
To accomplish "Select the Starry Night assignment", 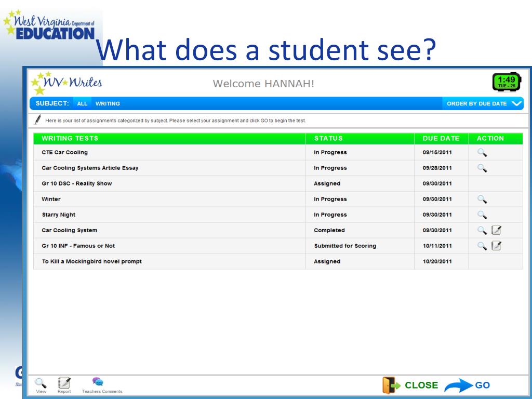I will coord(278,215).
